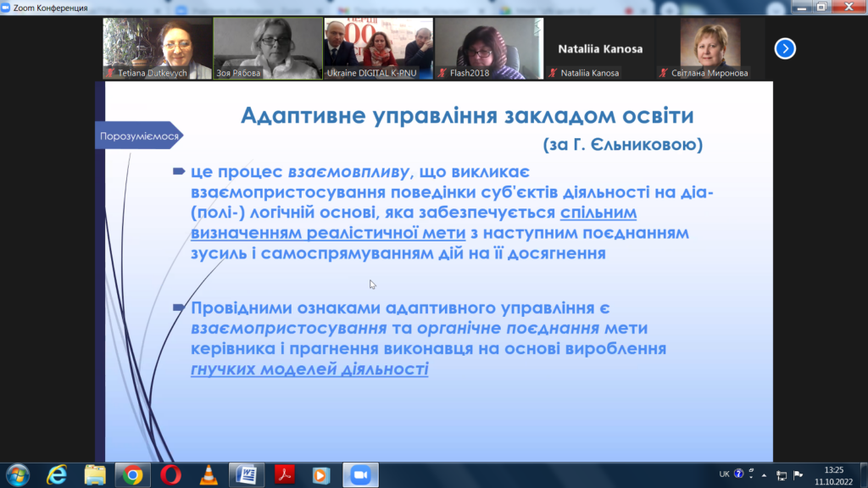The image size is (868, 488).
Task: Open Adobe Acrobat Reader from the taskbar
Action: click(283, 474)
